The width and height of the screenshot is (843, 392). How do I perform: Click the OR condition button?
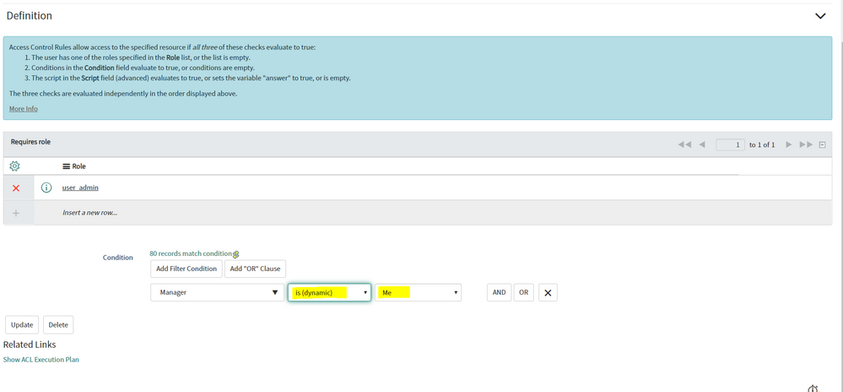click(x=524, y=293)
